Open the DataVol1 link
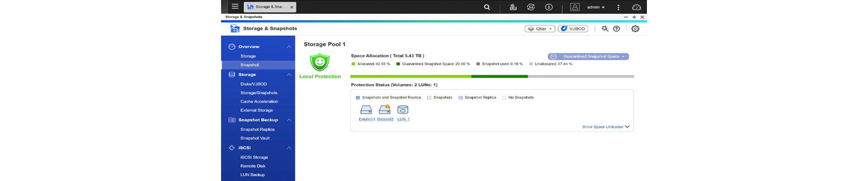This screenshot has width=868, height=181. (x=367, y=119)
